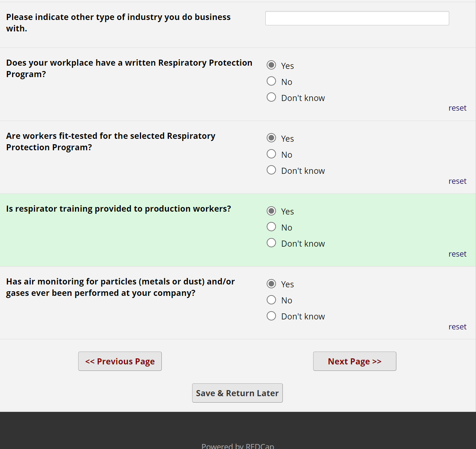Select Yes for respirator training provided

271,211
